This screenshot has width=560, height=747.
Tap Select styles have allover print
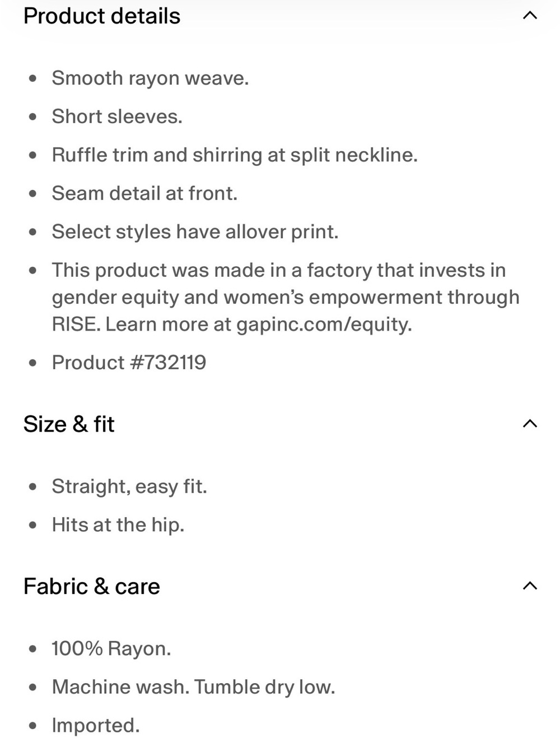(x=195, y=232)
